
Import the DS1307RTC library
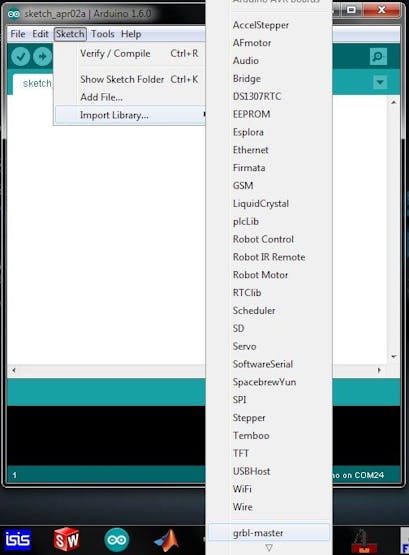pos(257,96)
